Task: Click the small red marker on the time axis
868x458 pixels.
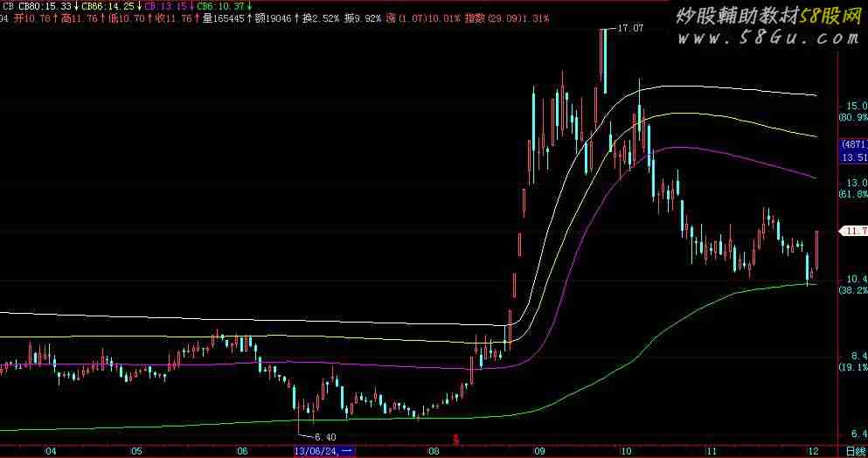Action: [456, 440]
